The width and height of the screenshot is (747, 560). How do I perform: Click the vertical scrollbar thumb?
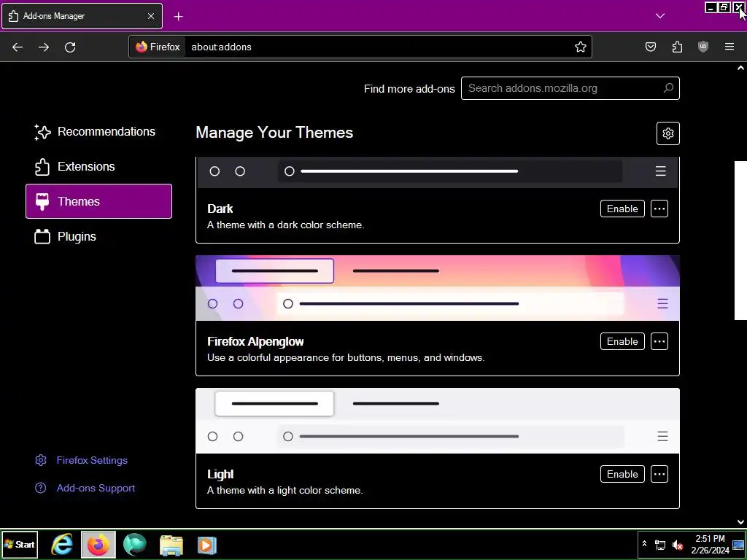tap(740, 241)
